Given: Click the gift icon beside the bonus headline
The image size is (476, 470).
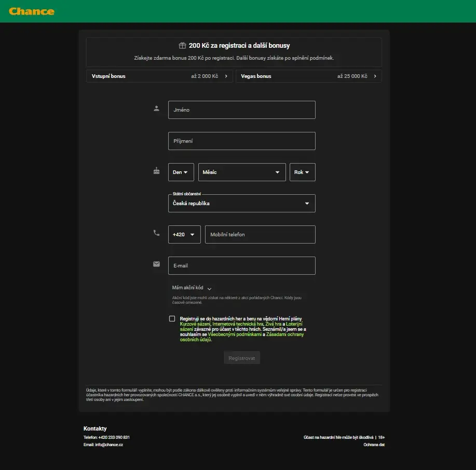Looking at the screenshot, I should click(x=182, y=46).
